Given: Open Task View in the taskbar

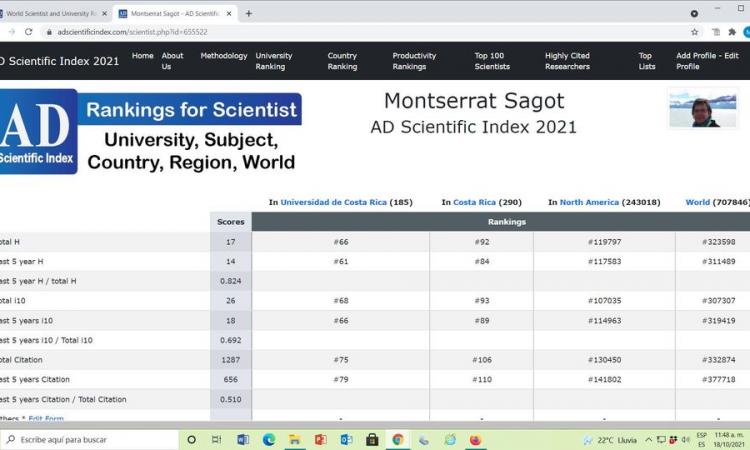Looking at the screenshot, I should click(217, 439).
